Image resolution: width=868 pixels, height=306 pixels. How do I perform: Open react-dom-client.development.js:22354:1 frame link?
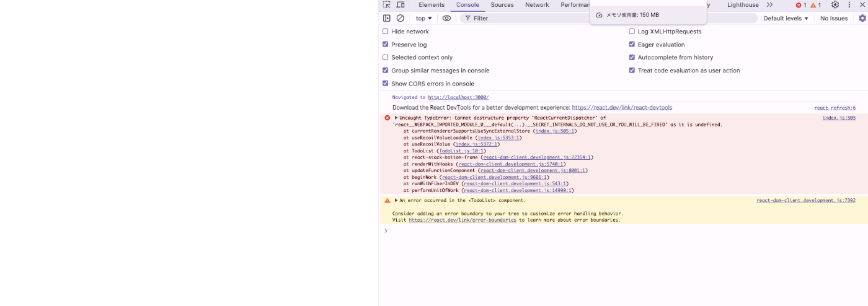(x=537, y=157)
